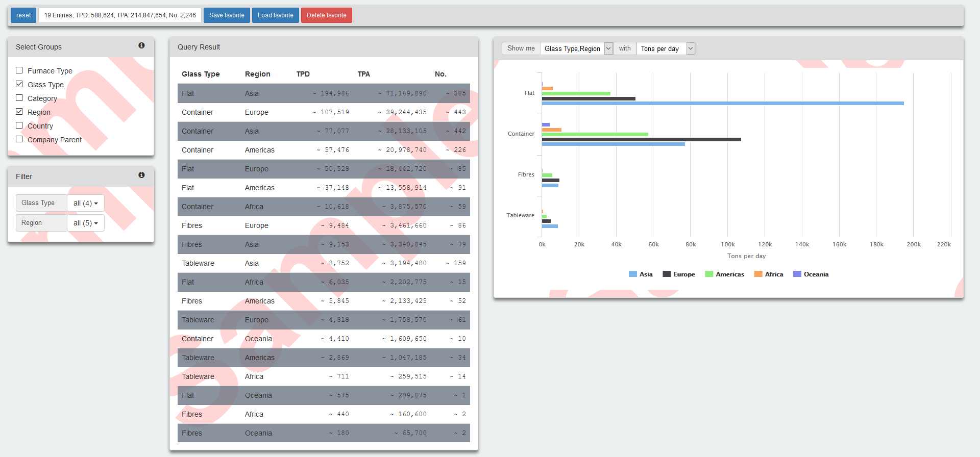Click the Fibres Americas row
The height and width of the screenshot is (457, 980).
pos(324,301)
